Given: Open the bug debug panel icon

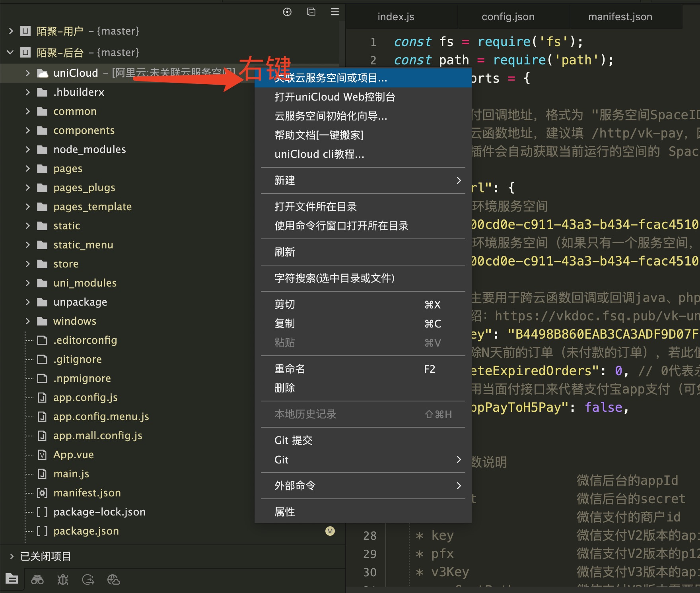Looking at the screenshot, I should point(63,580).
